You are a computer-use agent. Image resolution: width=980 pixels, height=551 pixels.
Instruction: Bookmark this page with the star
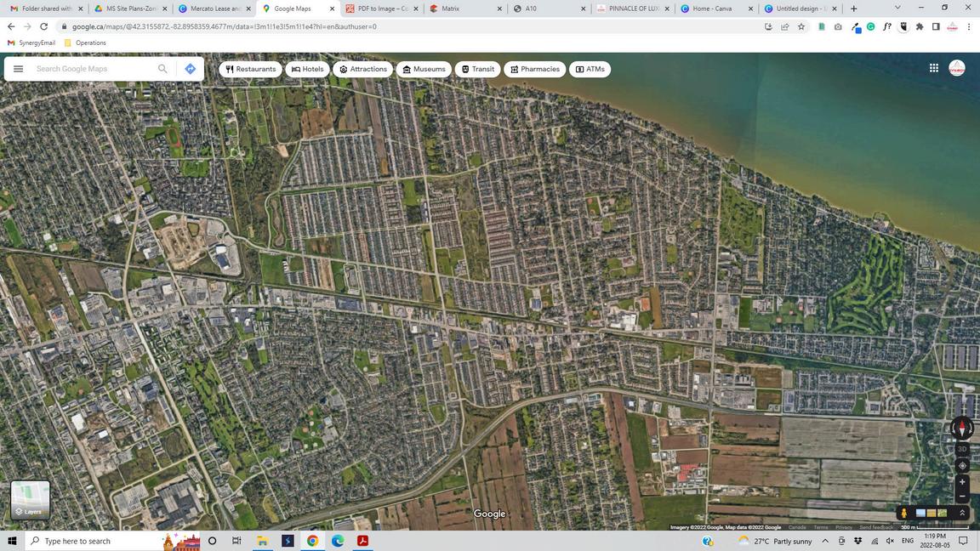tap(801, 26)
